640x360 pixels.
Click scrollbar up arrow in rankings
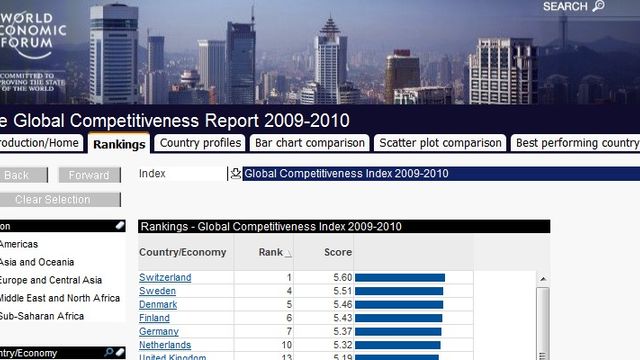point(543,279)
